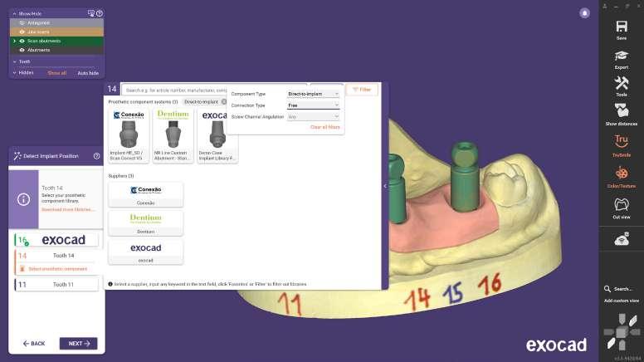The height and width of the screenshot is (362, 644).
Task: Click the NEXT button
Action: click(x=79, y=344)
